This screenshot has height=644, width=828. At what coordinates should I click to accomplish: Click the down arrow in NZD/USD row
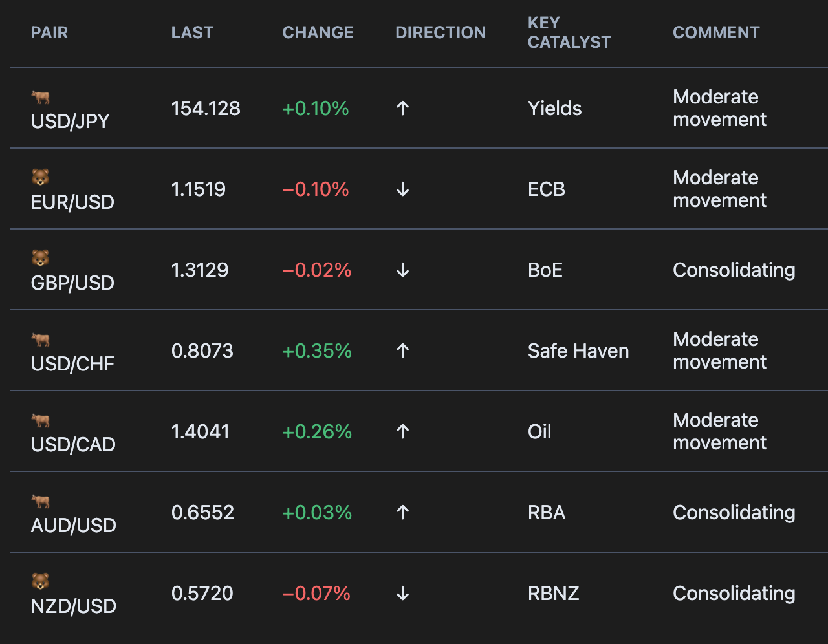(402, 593)
